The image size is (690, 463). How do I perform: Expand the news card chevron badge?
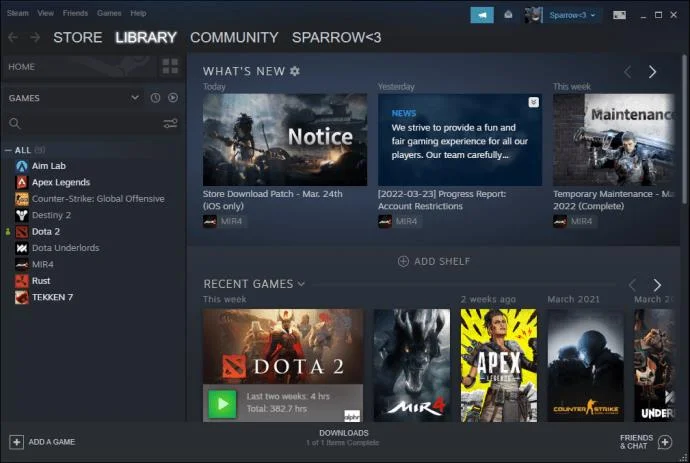coord(533,103)
